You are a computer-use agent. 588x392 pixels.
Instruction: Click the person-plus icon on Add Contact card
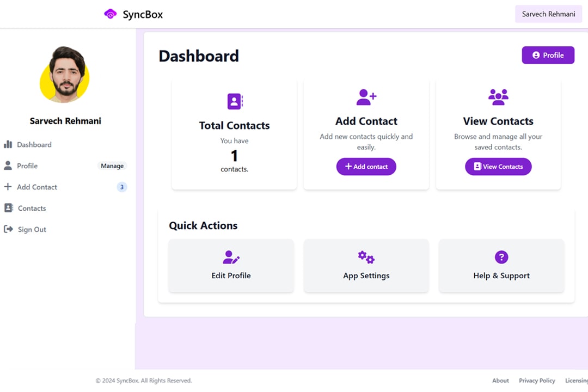[366, 97]
